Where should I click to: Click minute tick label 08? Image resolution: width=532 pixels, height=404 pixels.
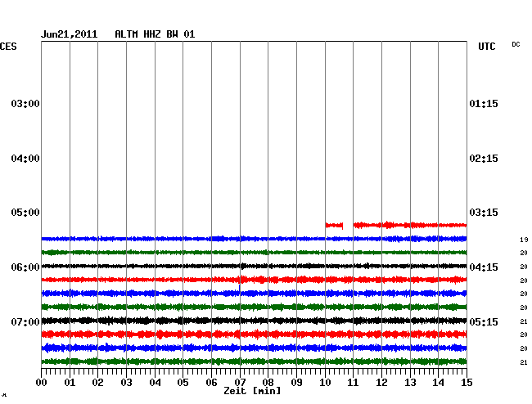[x=268, y=383]
